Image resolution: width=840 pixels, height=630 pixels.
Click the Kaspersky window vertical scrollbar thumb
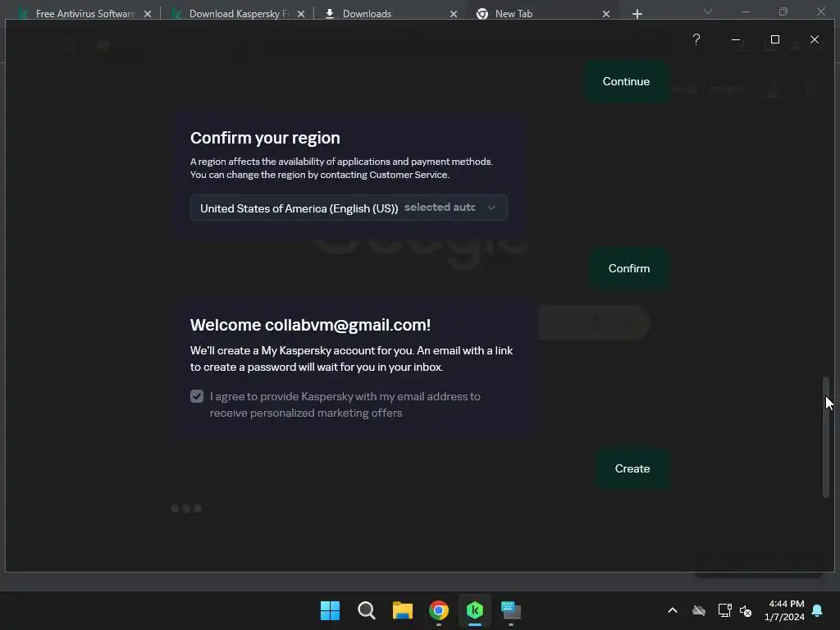tap(826, 437)
